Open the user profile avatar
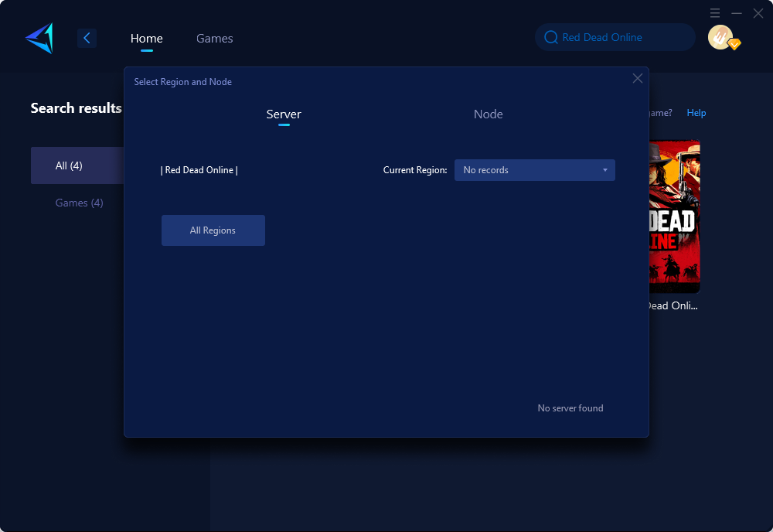Screen dimensions: 773x532 pos(720,37)
